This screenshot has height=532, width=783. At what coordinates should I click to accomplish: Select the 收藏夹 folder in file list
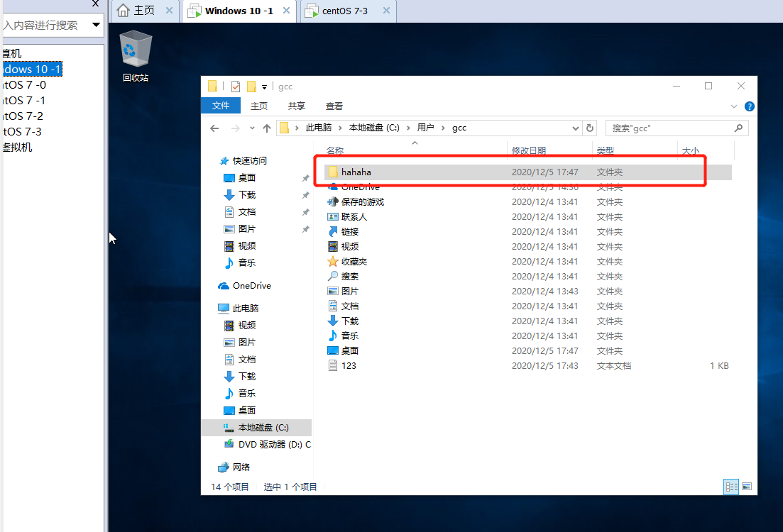click(528, 262)
